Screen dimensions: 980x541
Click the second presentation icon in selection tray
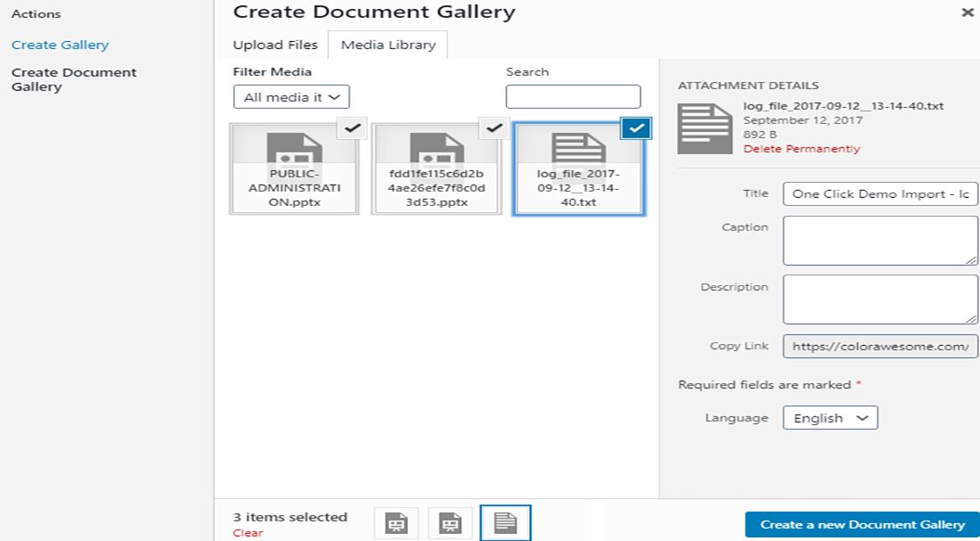(x=450, y=523)
